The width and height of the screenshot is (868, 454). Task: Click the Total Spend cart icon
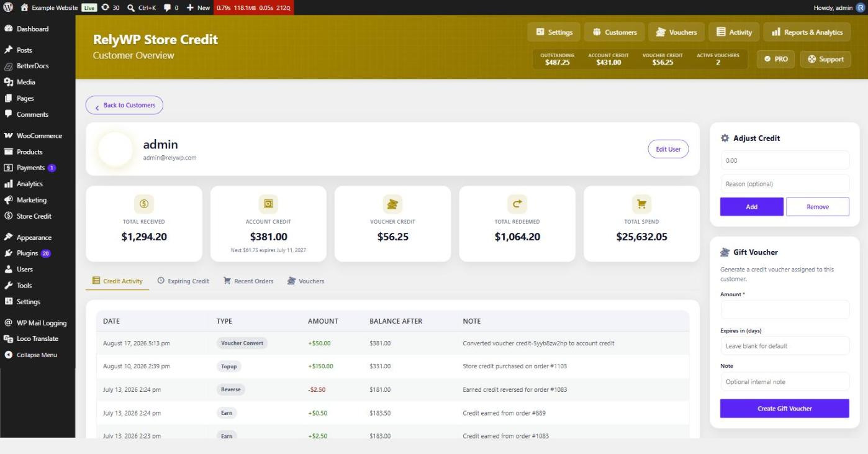(641, 204)
